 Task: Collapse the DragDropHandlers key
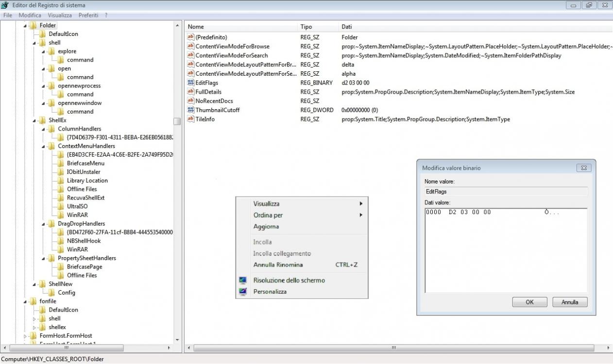(44, 224)
